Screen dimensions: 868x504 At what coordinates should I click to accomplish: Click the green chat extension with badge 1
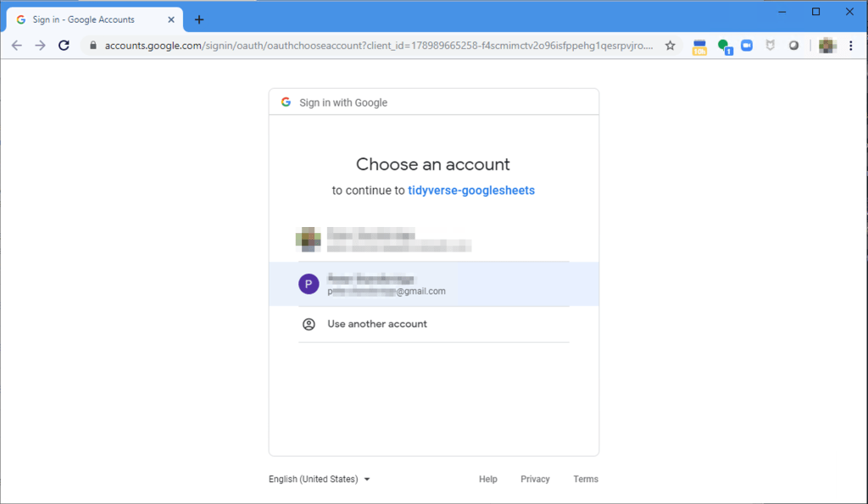(x=724, y=47)
